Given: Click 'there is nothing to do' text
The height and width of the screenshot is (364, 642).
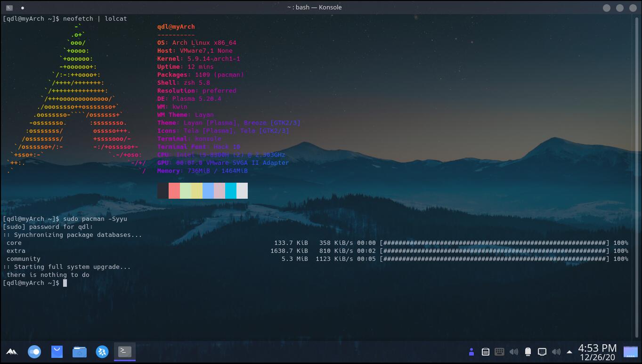Looking at the screenshot, I should (48, 275).
